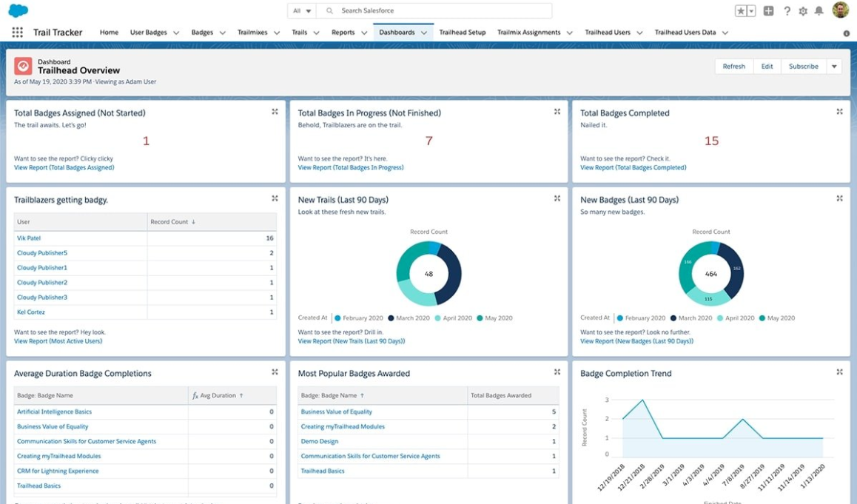Open View Report (Total Badges Completed) link

coord(633,168)
